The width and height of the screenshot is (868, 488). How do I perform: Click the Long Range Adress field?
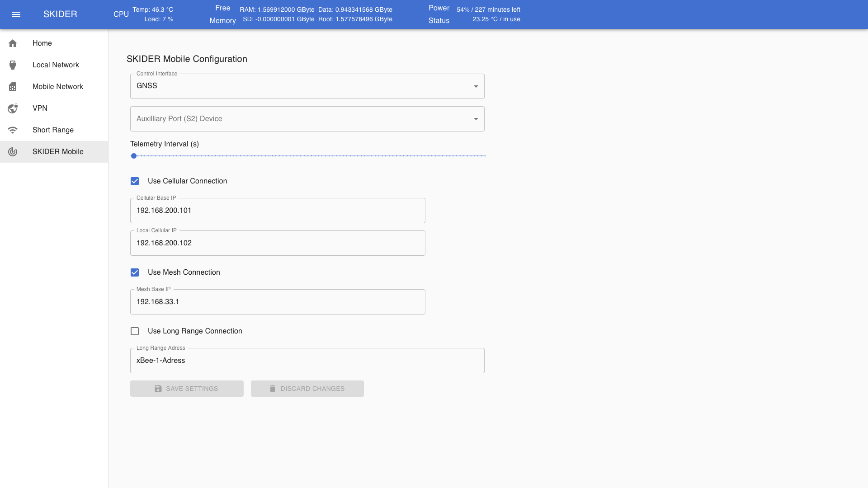307,361
